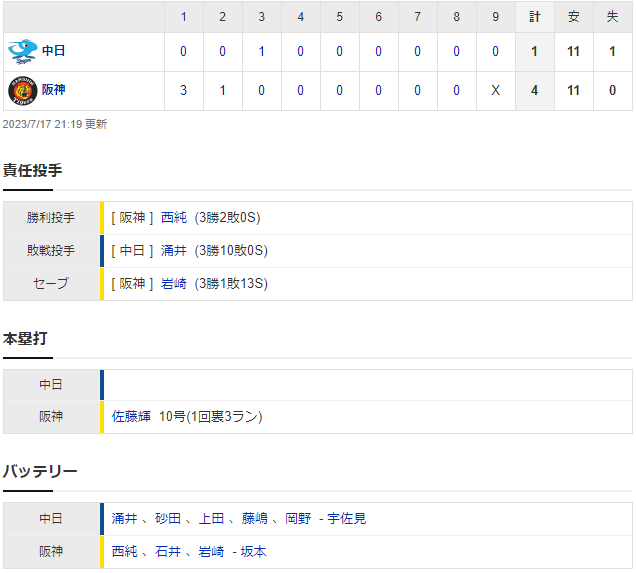Open losing pitcher 涌井 profile link
Screen dimensions: 636x573
174,251
